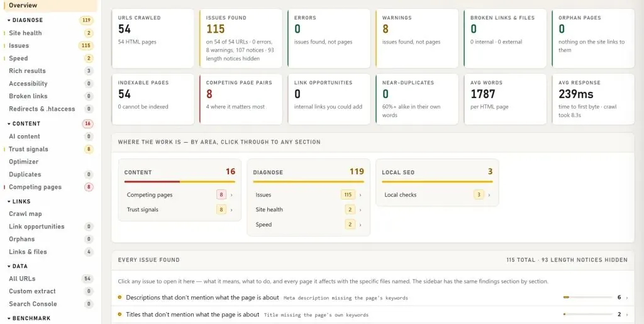Open the Broken Links & Files card
644x324 pixels.
pyautogui.click(x=505, y=38)
